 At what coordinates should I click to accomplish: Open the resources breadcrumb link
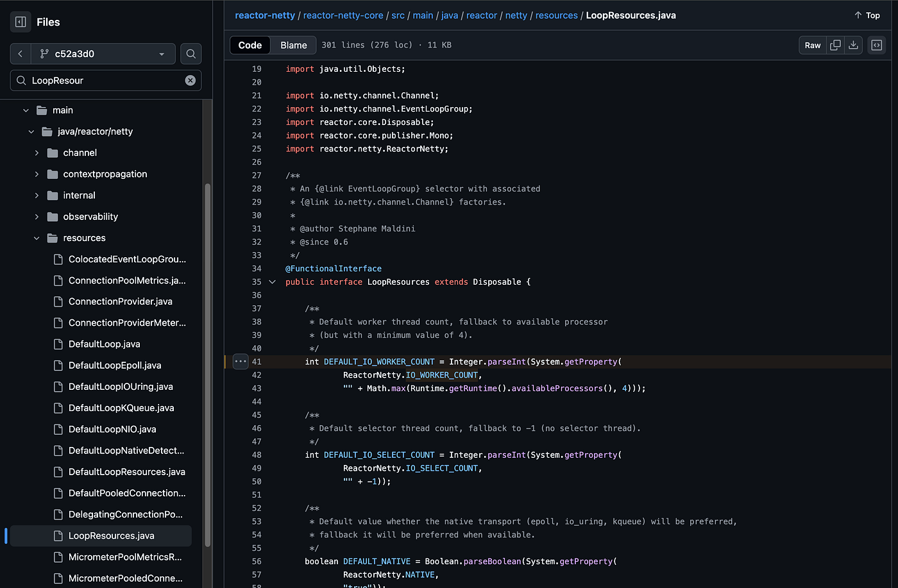pos(557,15)
